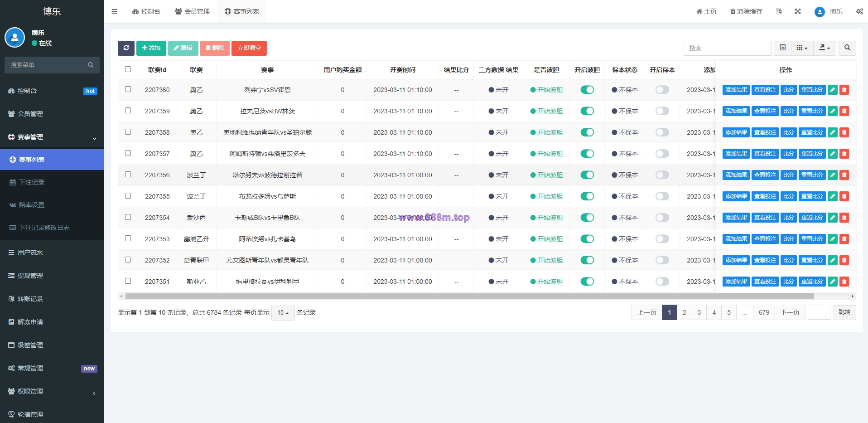The image size is (868, 423).
Task: Focus the 搜索菜单 sidebar search field
Action: [x=52, y=65]
